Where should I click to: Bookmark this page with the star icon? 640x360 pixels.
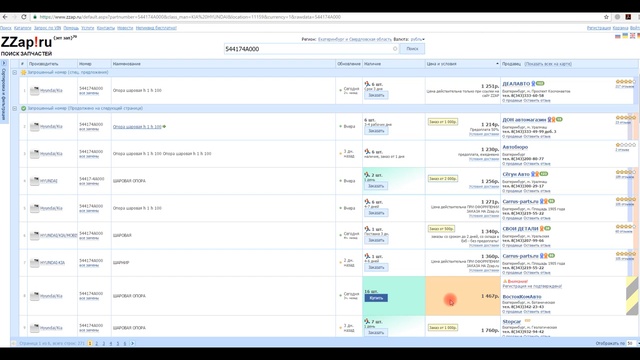606,17
